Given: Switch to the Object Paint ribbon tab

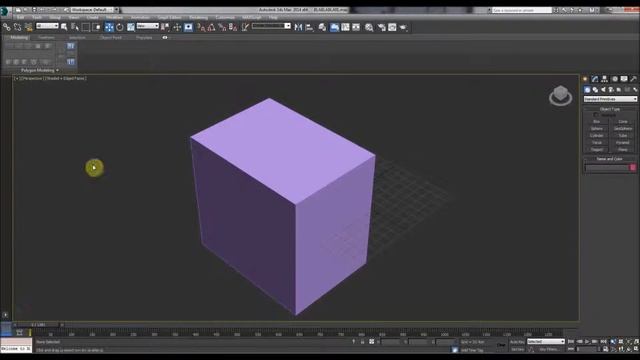Looking at the screenshot, I should (111, 38).
